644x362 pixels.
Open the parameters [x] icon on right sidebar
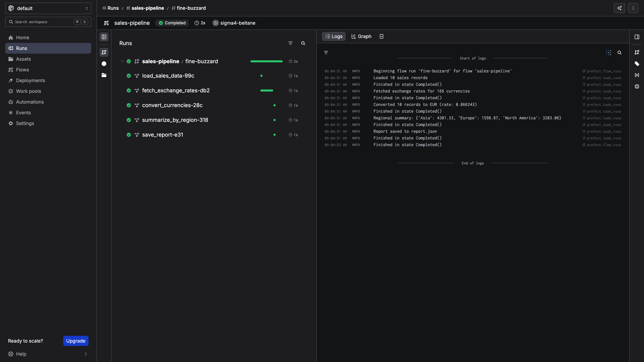click(637, 75)
